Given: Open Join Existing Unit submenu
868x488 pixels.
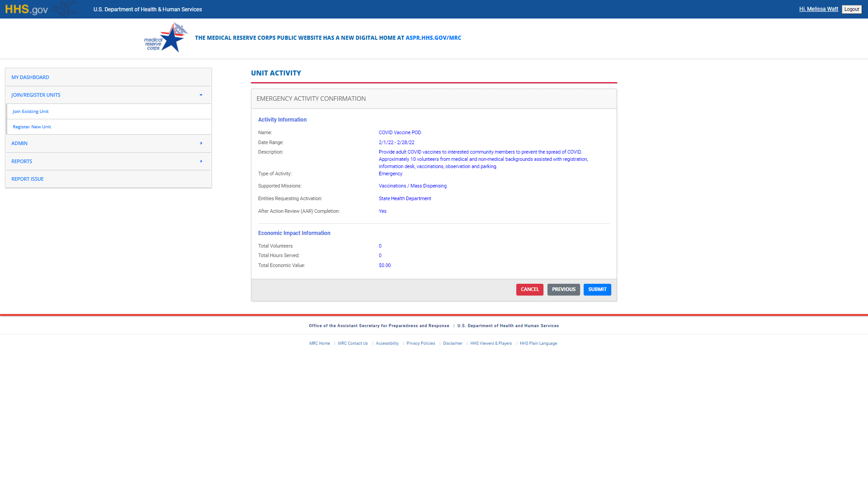Looking at the screenshot, I should click(31, 112).
